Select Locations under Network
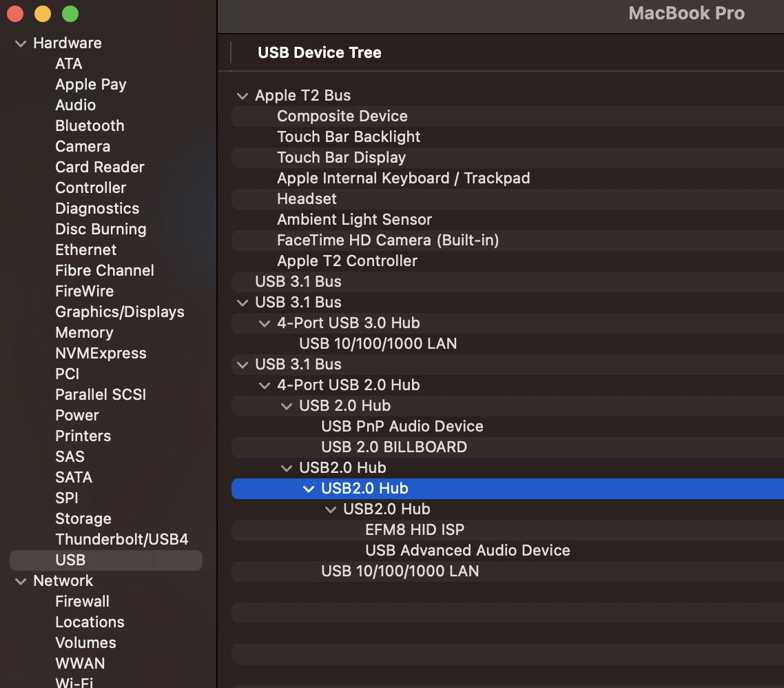Screen dimensions: 784x688 point(90,622)
